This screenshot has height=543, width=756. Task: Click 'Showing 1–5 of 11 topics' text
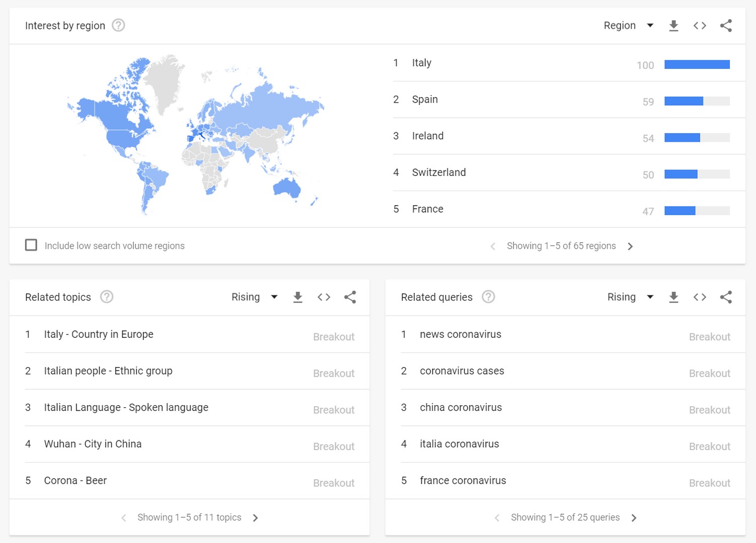pos(189,517)
